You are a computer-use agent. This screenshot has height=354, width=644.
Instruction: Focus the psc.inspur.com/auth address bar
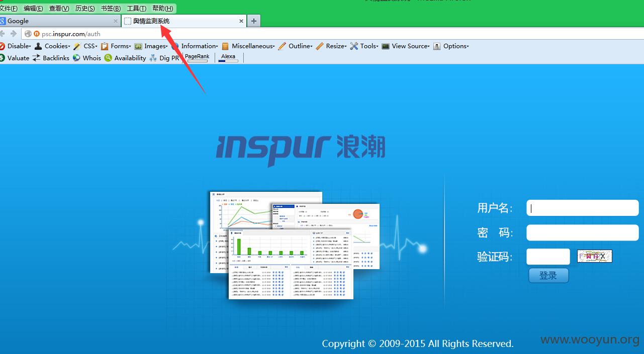point(332,34)
